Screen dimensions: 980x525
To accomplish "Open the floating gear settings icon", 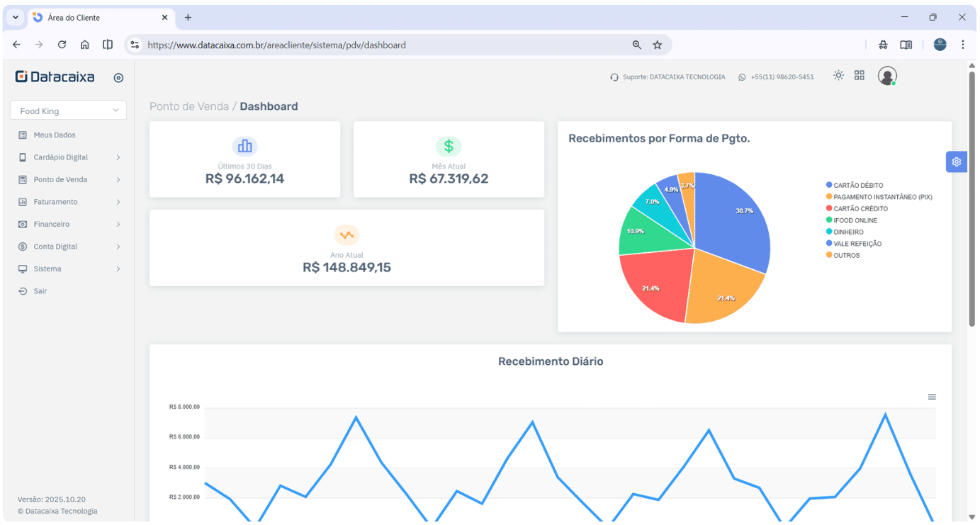I will tap(956, 162).
